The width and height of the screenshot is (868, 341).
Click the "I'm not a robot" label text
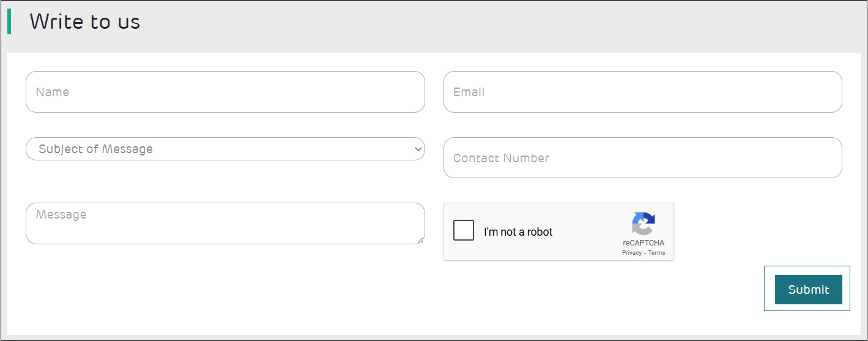518,232
